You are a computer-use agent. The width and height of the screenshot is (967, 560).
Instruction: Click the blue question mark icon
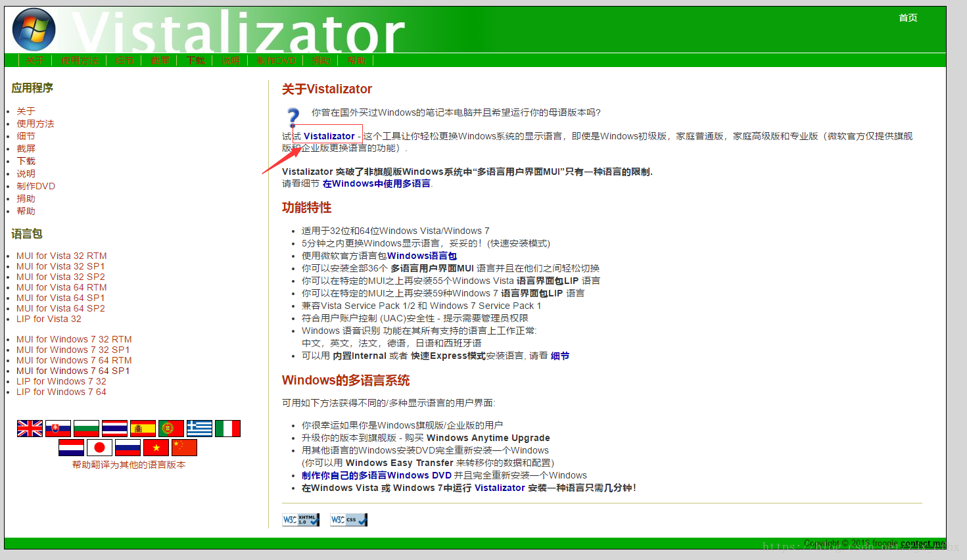click(x=293, y=117)
